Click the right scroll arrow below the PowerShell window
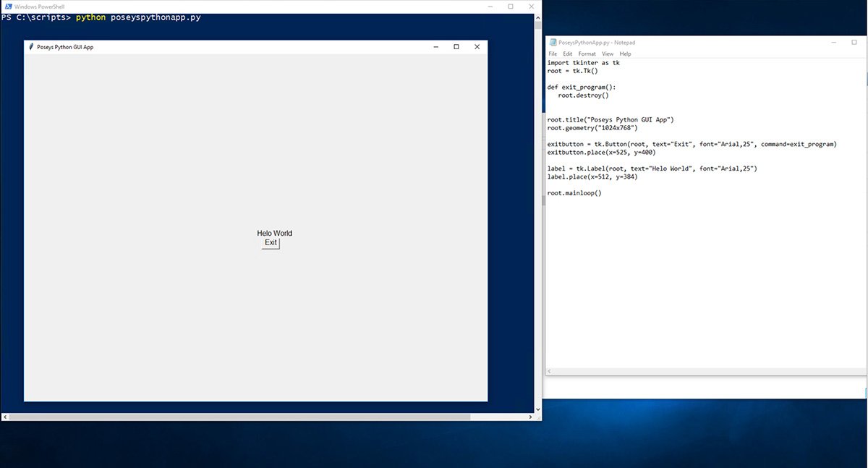 [529, 417]
